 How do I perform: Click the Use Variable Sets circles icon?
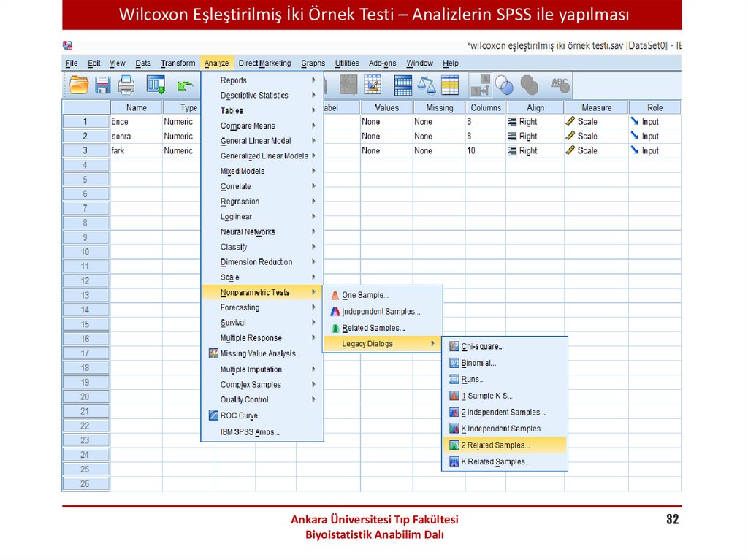pos(503,85)
